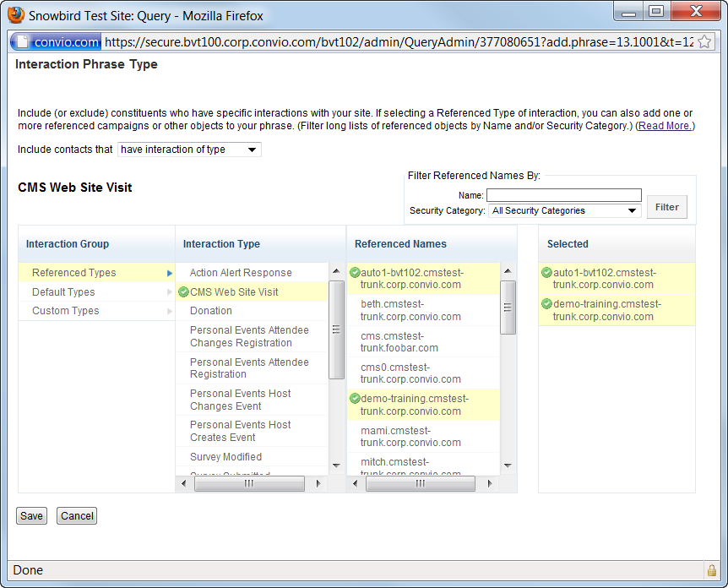Click auto1-bvt102 entry in Selected column
Image resolution: width=728 pixels, height=588 pixels.
(x=617, y=279)
